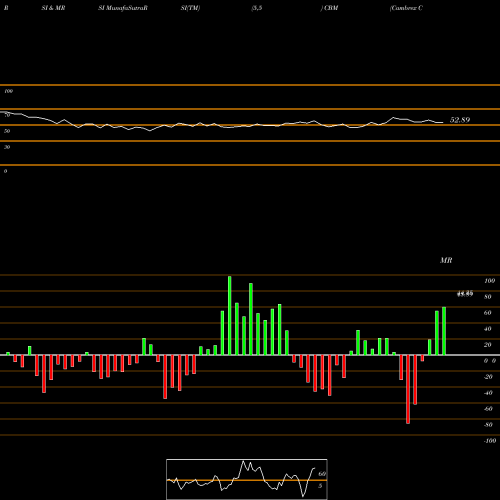Click the -40 label on the MR axis
This screenshot has height=500, width=500.
pyautogui.click(x=488, y=393)
